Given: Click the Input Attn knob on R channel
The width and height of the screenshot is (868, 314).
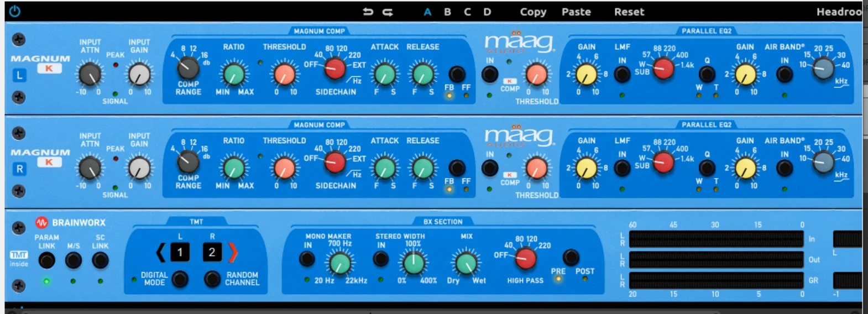Looking at the screenshot, I should [90, 168].
